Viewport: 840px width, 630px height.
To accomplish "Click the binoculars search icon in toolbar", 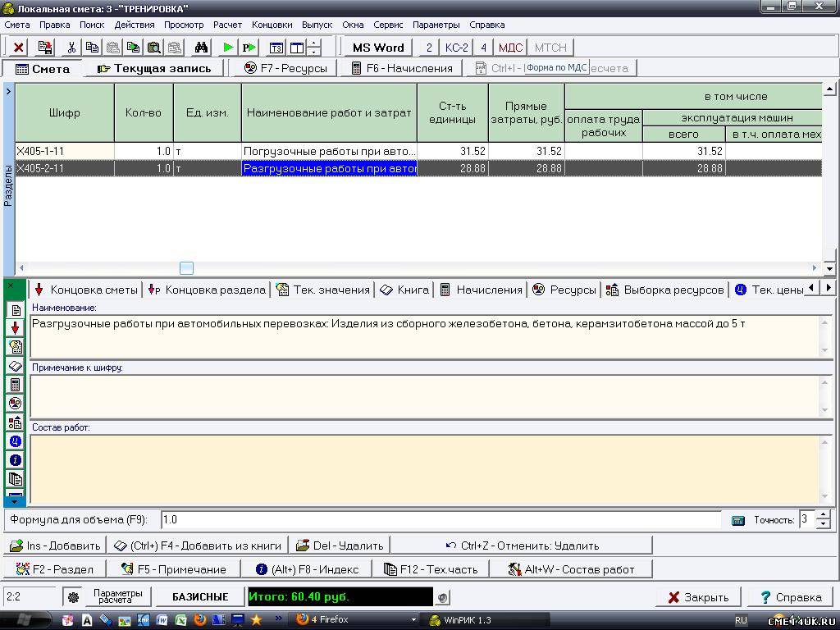I will coord(201,48).
